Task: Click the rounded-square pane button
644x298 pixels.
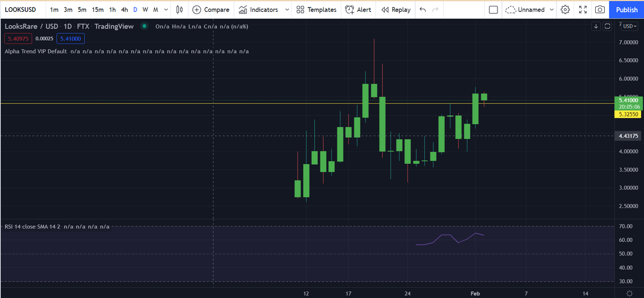Action: 608,26
